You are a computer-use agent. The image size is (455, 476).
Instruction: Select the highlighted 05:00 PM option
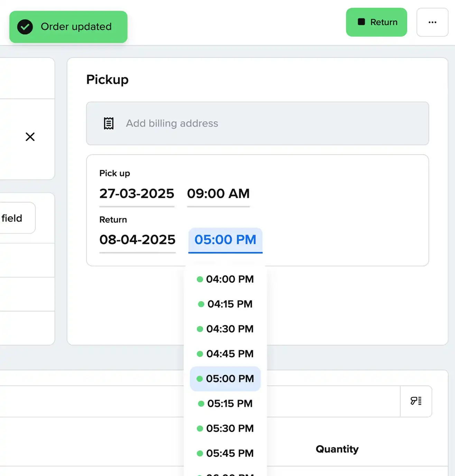pos(225,379)
